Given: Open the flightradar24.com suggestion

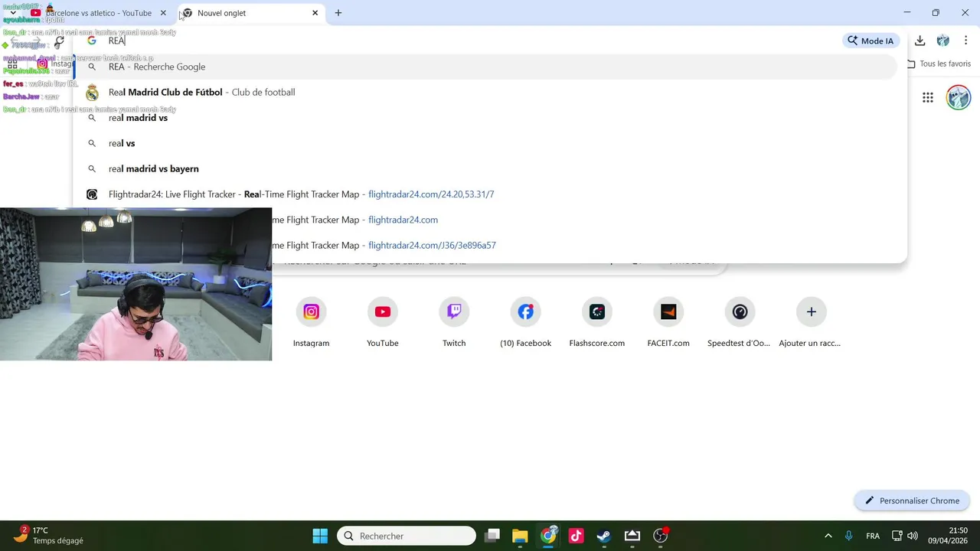Looking at the screenshot, I should 584,220.
